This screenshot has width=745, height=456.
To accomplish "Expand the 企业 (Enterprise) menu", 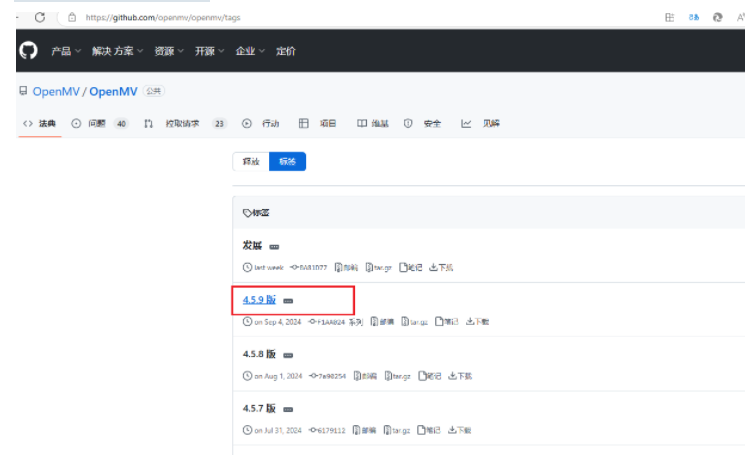I will (250, 51).
